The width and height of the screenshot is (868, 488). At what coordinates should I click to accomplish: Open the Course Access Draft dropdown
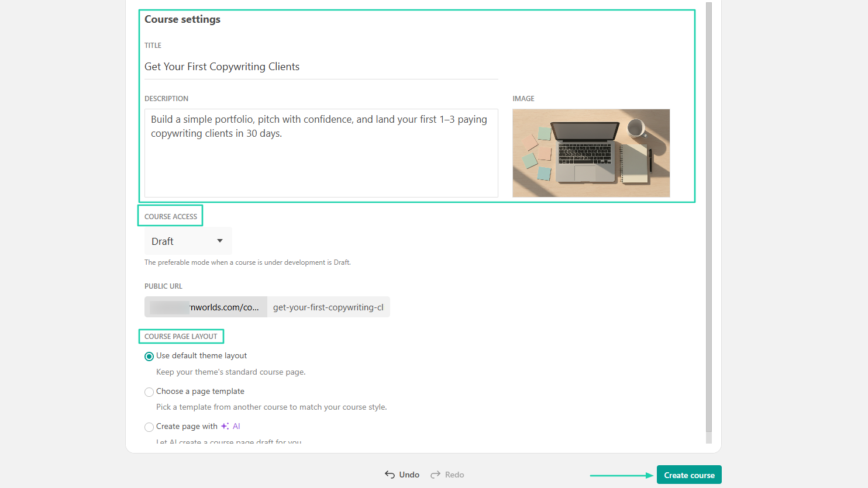point(188,241)
